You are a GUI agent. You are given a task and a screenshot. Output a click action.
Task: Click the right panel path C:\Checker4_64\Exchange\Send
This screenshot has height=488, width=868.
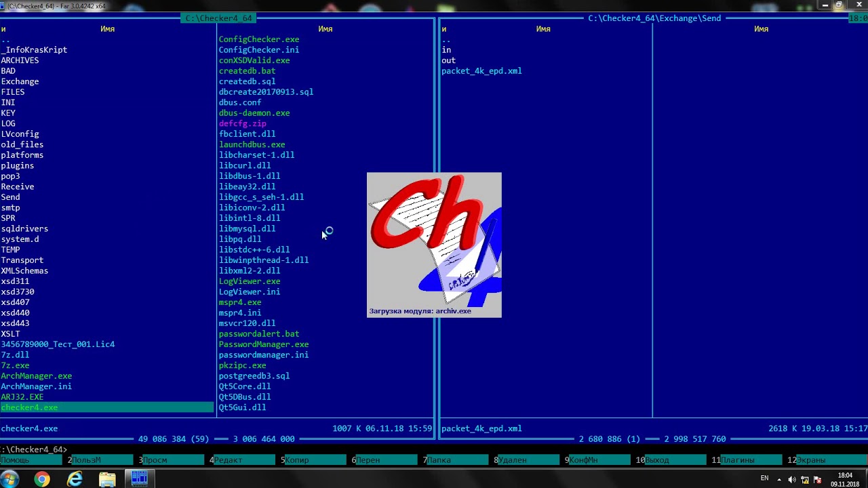[x=654, y=18]
